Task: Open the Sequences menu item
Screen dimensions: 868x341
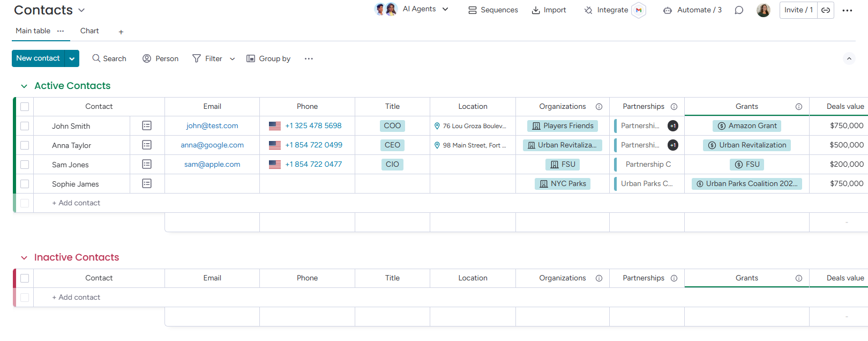Action: coord(493,10)
